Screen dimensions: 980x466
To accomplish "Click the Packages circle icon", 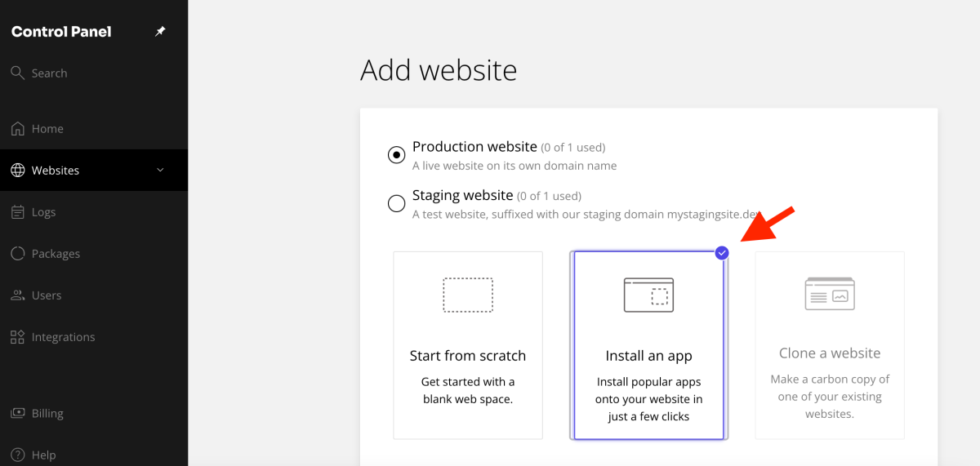I will click(x=17, y=253).
